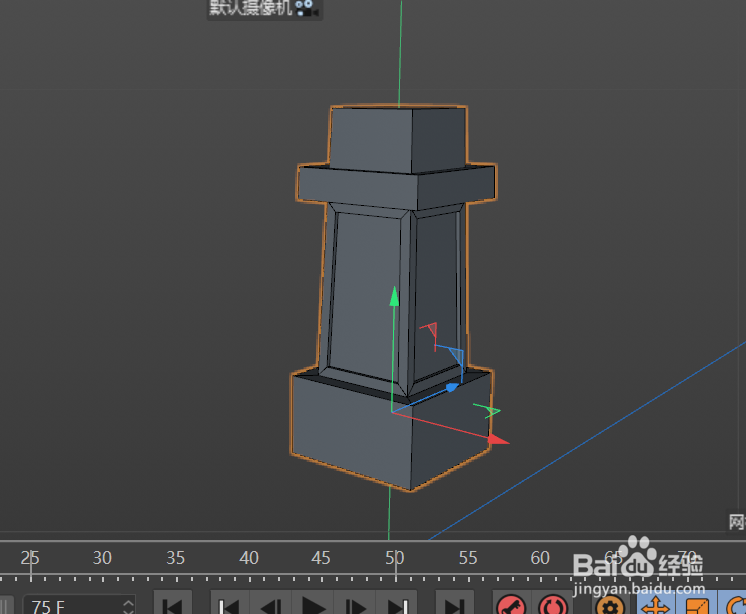Go to the start of the animation
This screenshot has height=614, width=746.
(173, 604)
